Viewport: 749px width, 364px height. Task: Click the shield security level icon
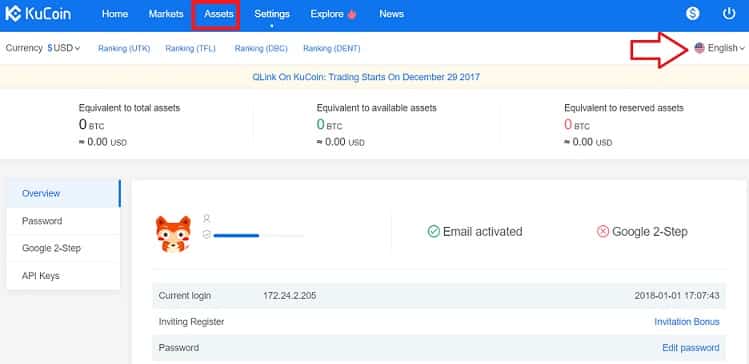point(206,235)
